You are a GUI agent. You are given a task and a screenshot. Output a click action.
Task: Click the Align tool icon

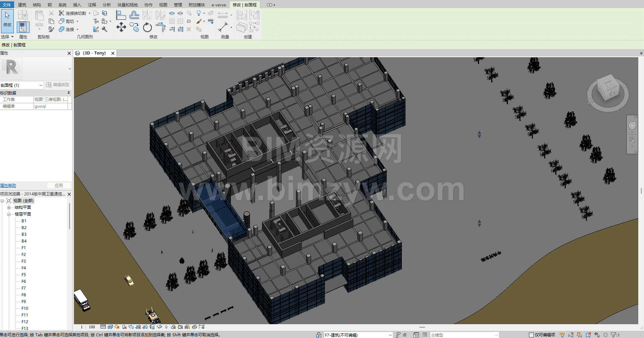(x=121, y=15)
